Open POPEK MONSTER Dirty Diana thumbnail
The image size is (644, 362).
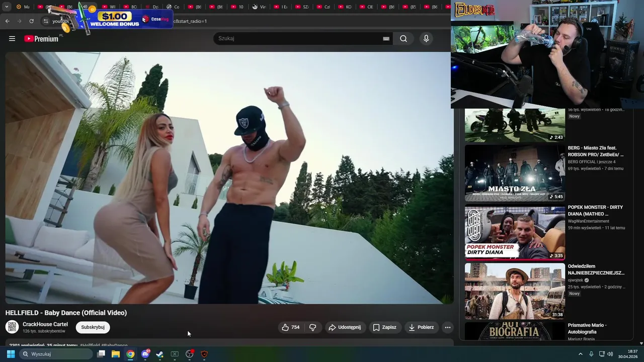coord(515,232)
